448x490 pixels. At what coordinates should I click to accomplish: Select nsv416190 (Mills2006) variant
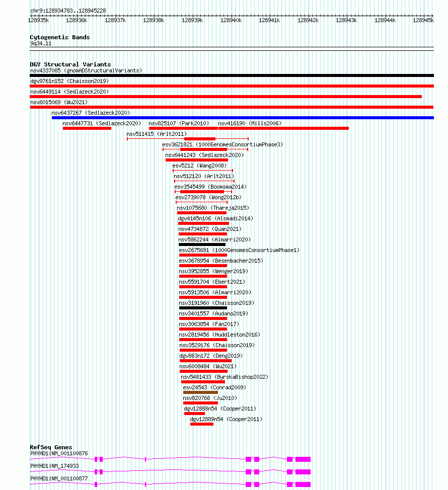[x=250, y=123]
